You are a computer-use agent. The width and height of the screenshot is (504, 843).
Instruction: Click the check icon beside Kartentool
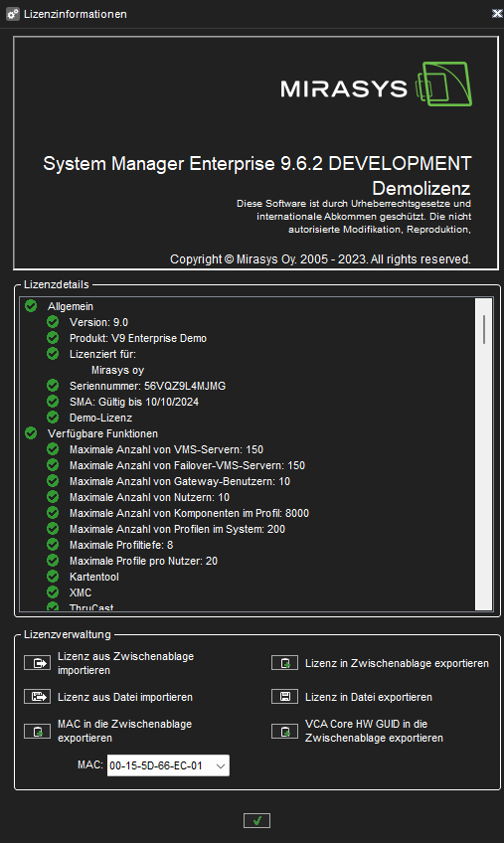pyautogui.click(x=53, y=577)
